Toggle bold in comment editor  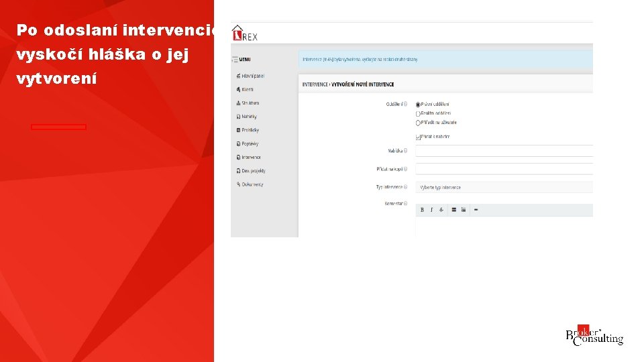pyautogui.click(x=422, y=210)
